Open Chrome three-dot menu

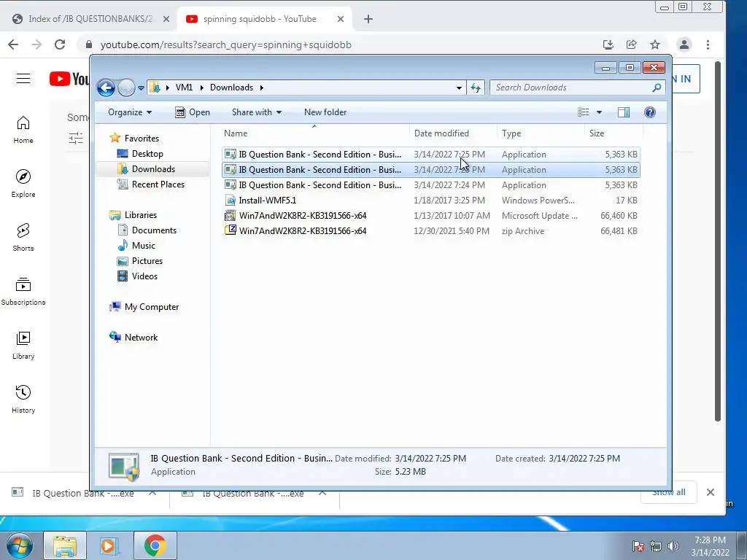tap(708, 44)
